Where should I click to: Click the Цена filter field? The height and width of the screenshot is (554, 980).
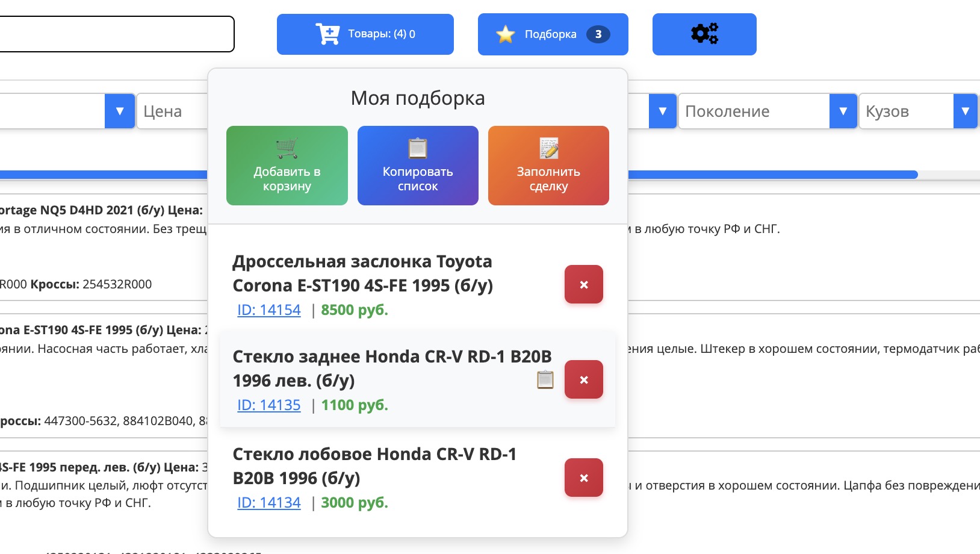point(172,111)
